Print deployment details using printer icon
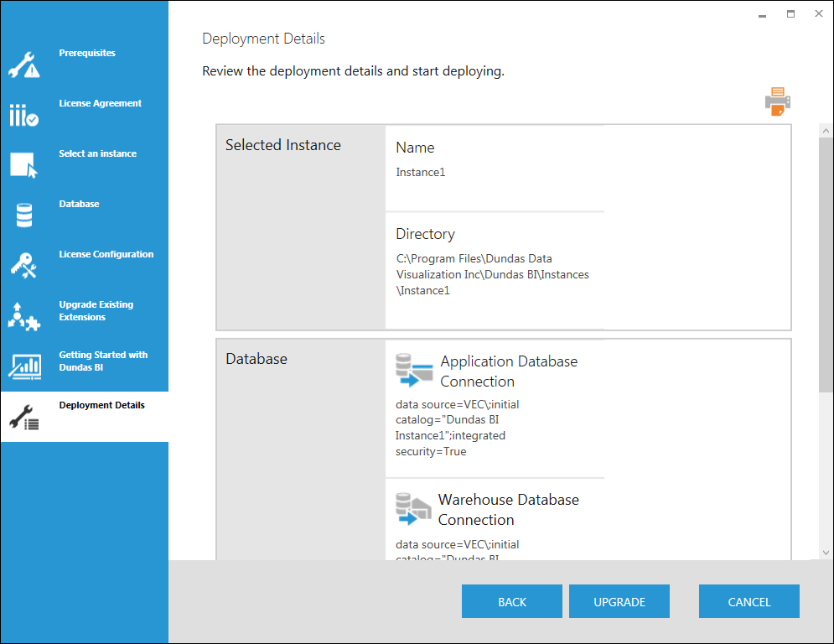This screenshot has height=644, width=834. 778,101
